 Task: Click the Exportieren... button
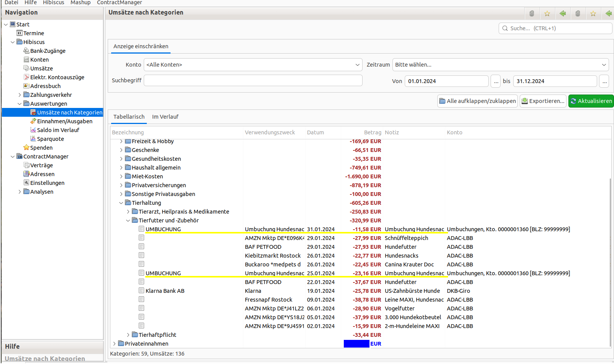pyautogui.click(x=543, y=101)
